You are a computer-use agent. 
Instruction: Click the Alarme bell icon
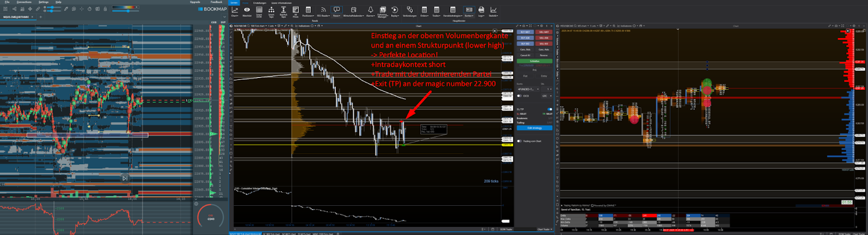pos(371,11)
